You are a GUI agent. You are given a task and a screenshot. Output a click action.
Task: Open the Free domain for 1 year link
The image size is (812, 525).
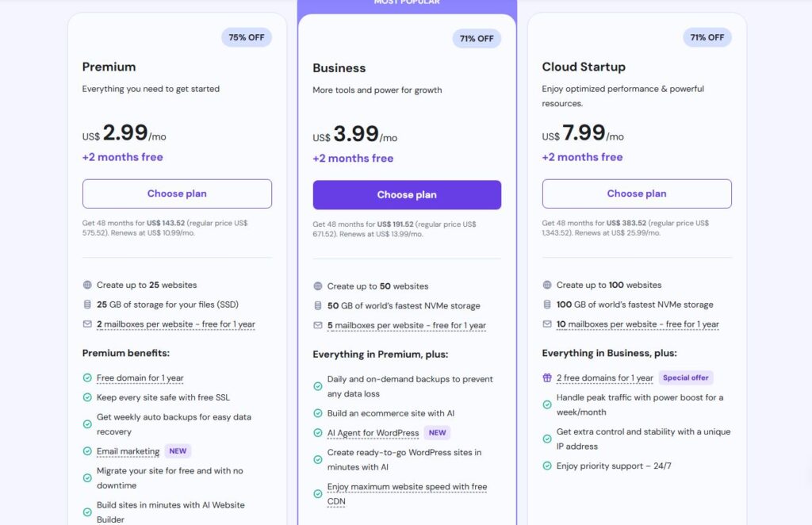(140, 378)
